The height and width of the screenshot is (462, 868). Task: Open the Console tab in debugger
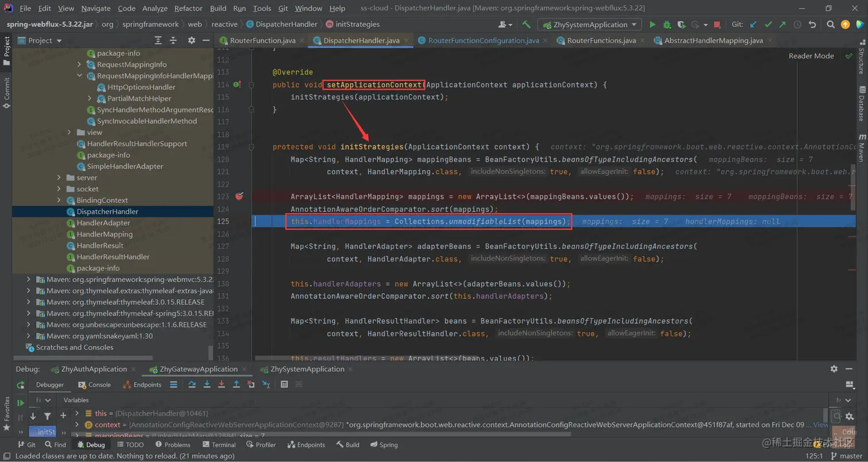(94, 384)
